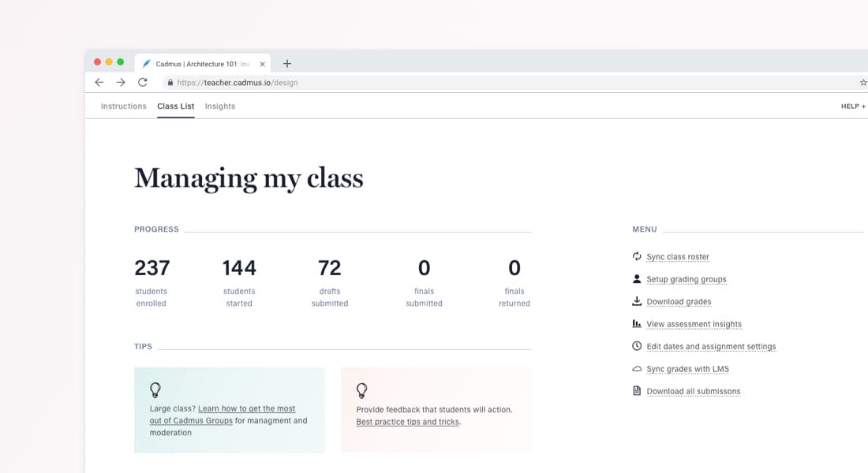The width and height of the screenshot is (868, 473).
Task: Click the lightbulb icon in the Large class tip
Action: [x=155, y=390]
